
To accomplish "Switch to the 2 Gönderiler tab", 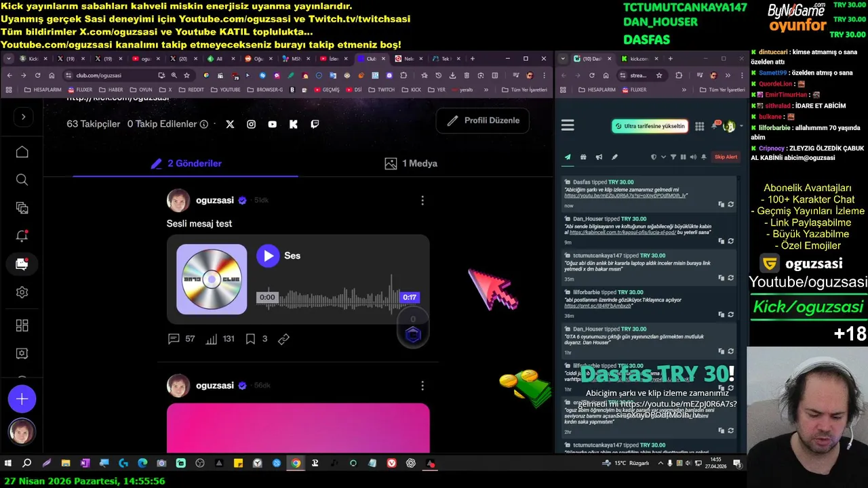I will [186, 163].
